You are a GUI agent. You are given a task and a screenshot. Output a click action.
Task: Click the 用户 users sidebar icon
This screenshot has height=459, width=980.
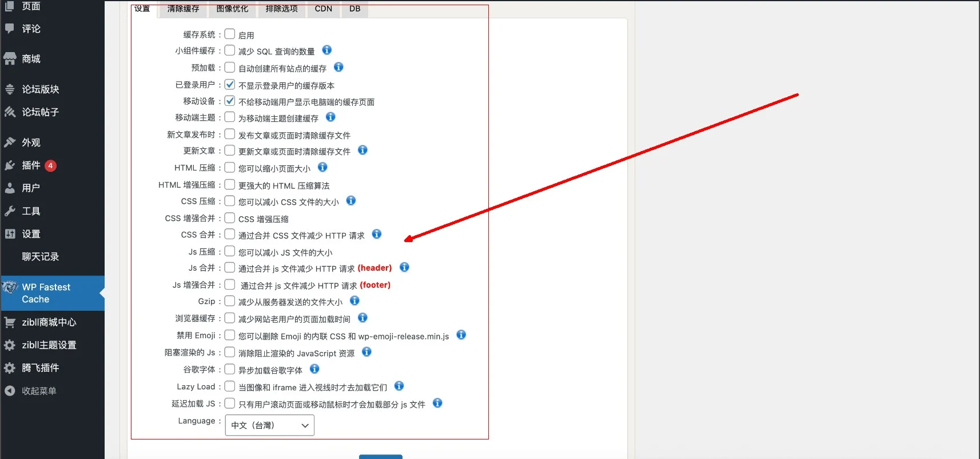point(10,188)
